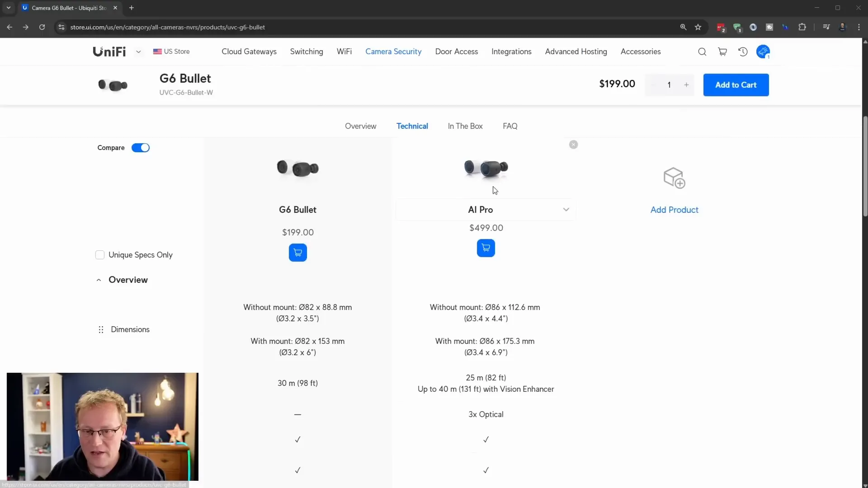The width and height of the screenshot is (868, 488).
Task: View site information icon in address bar
Action: click(x=61, y=27)
